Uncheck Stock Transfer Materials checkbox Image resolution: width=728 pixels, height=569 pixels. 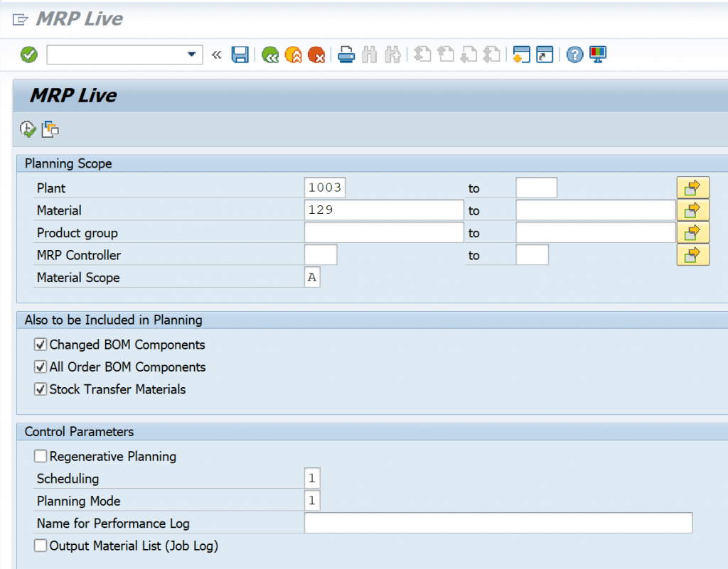click(41, 389)
